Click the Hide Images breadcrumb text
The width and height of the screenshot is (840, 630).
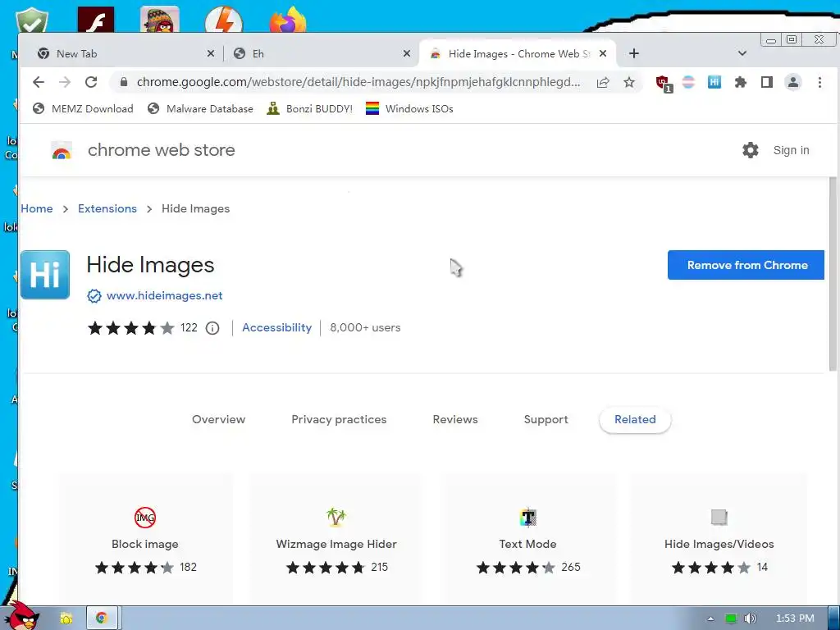pos(195,208)
